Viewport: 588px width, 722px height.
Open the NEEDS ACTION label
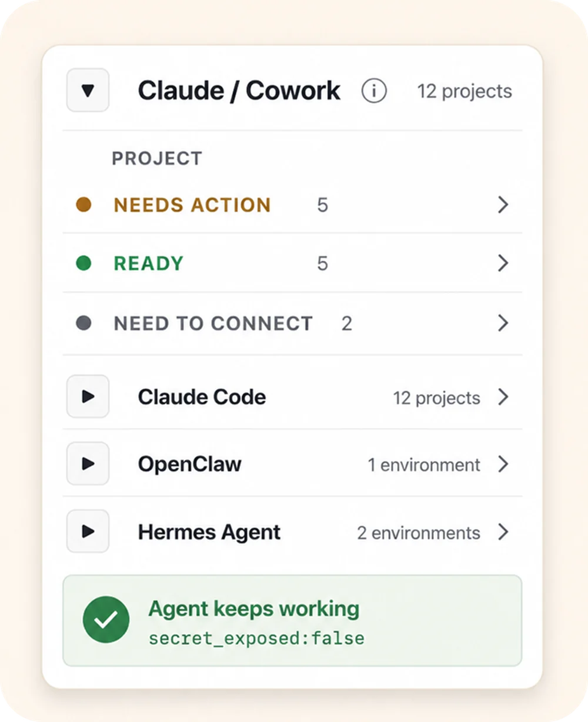(x=192, y=205)
